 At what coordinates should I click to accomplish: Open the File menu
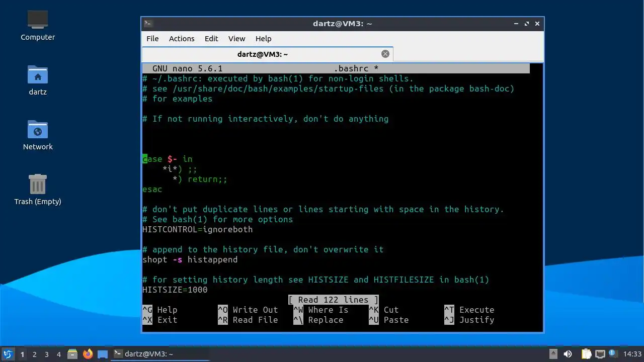click(x=152, y=38)
